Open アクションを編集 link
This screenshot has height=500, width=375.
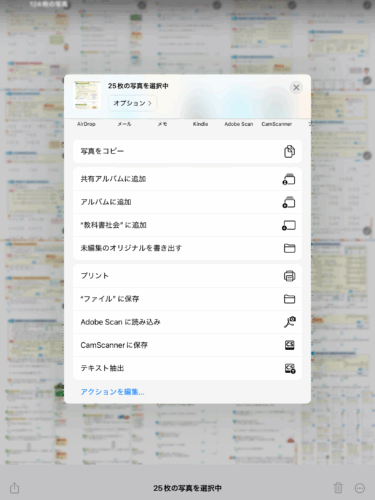pyautogui.click(x=112, y=392)
